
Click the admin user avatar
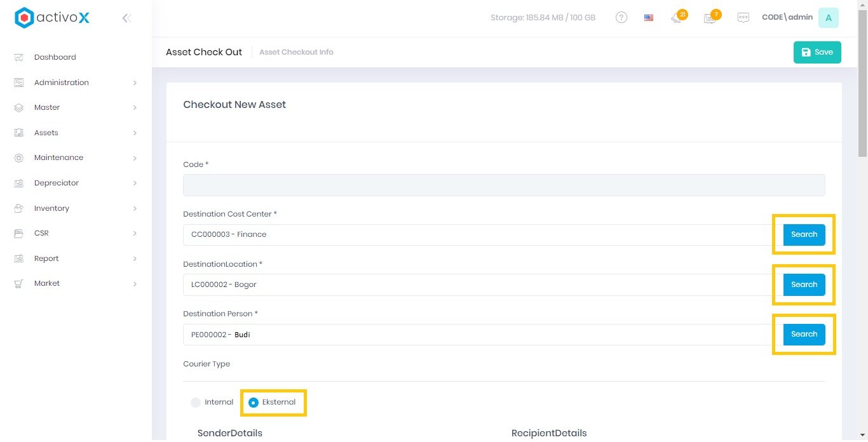(x=828, y=18)
